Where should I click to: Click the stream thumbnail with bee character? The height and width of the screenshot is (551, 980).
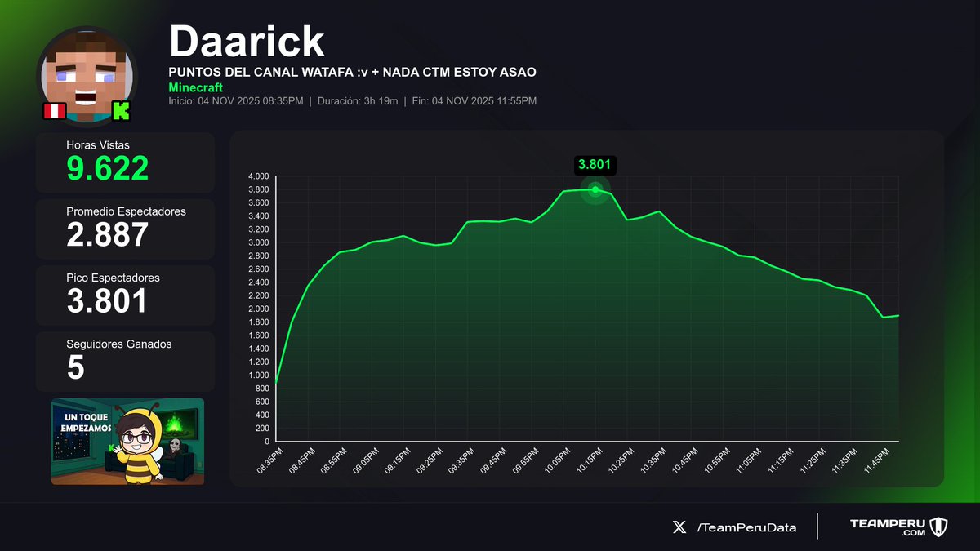pyautogui.click(x=127, y=442)
